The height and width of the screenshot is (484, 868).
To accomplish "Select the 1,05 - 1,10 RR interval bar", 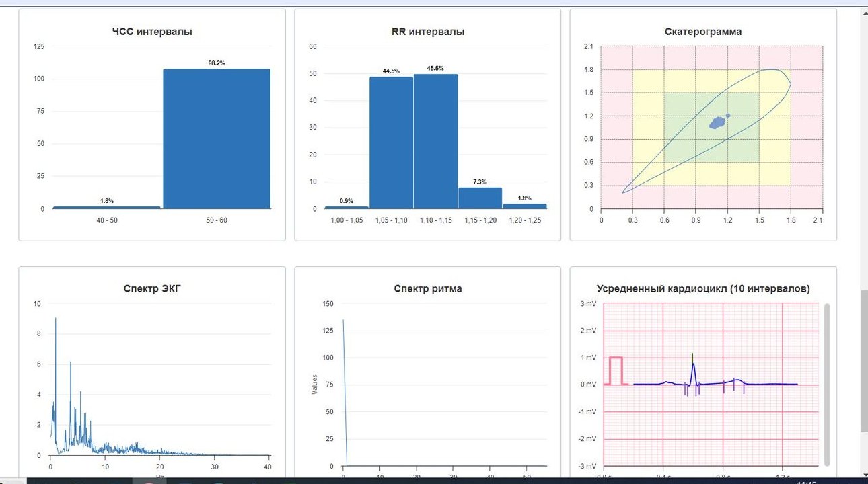I will [x=391, y=143].
